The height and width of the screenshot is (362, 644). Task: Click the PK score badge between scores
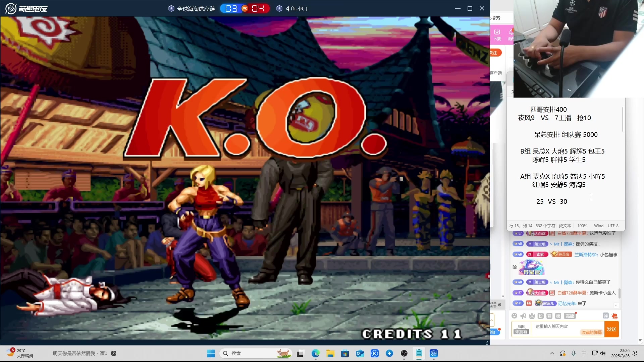(x=245, y=8)
